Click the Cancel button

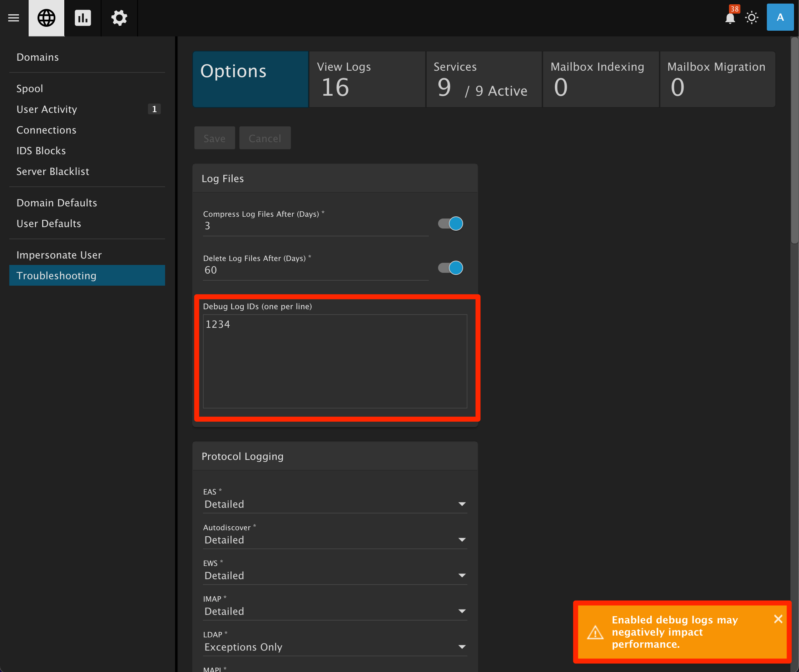264,138
